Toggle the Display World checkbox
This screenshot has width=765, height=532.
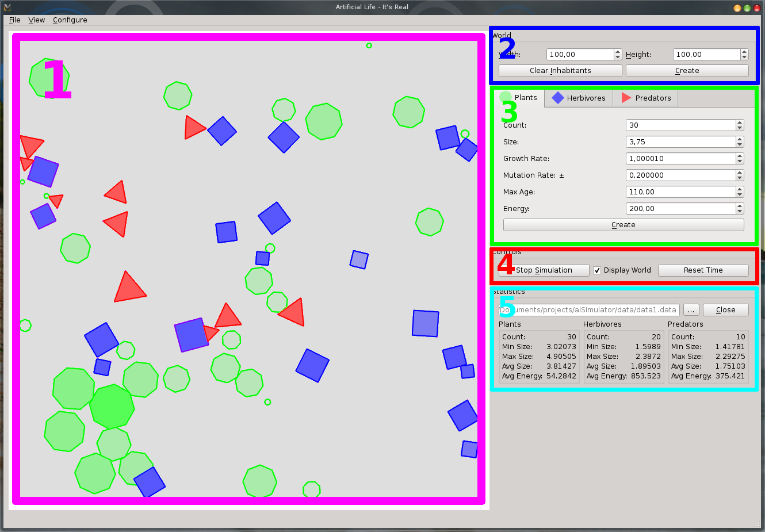(597, 270)
